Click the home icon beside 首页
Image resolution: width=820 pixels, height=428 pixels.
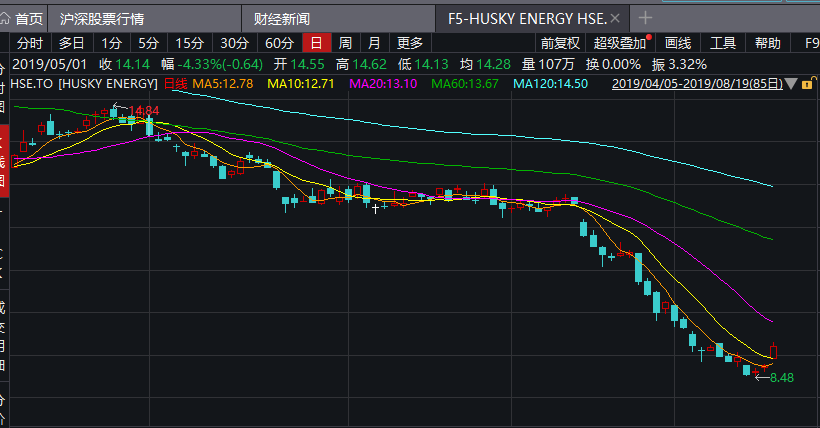click(5, 19)
